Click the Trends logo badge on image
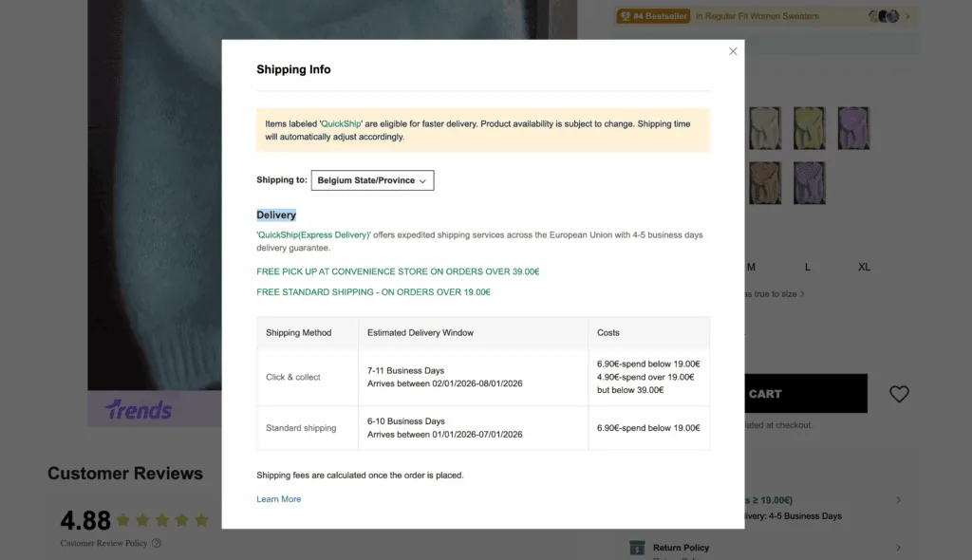972x560 pixels. pyautogui.click(x=140, y=410)
